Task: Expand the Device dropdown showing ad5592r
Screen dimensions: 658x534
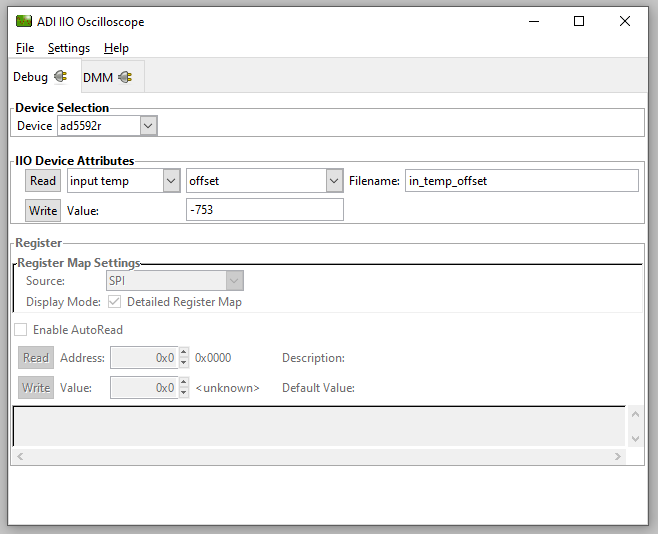Action: [x=148, y=126]
